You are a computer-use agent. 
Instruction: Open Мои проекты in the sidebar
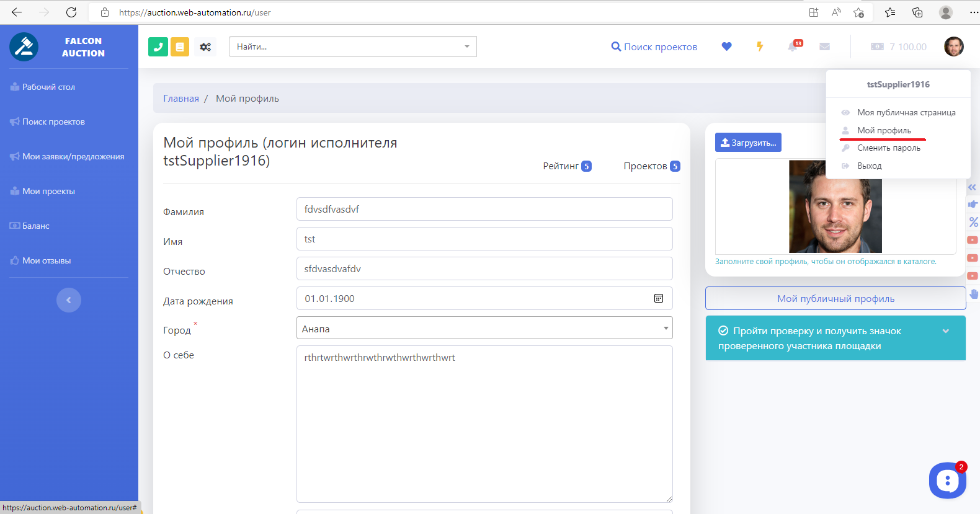pyautogui.click(x=48, y=191)
